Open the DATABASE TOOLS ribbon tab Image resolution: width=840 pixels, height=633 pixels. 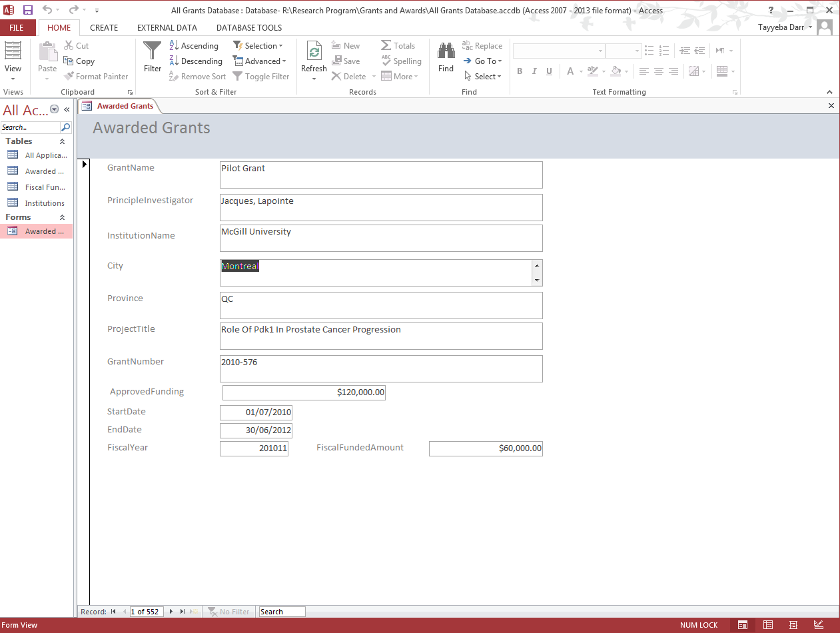pyautogui.click(x=249, y=27)
